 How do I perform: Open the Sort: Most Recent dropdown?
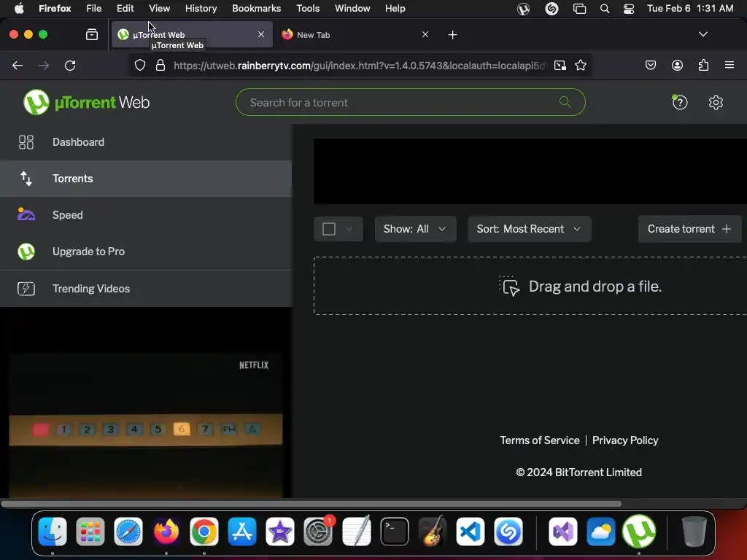530,229
